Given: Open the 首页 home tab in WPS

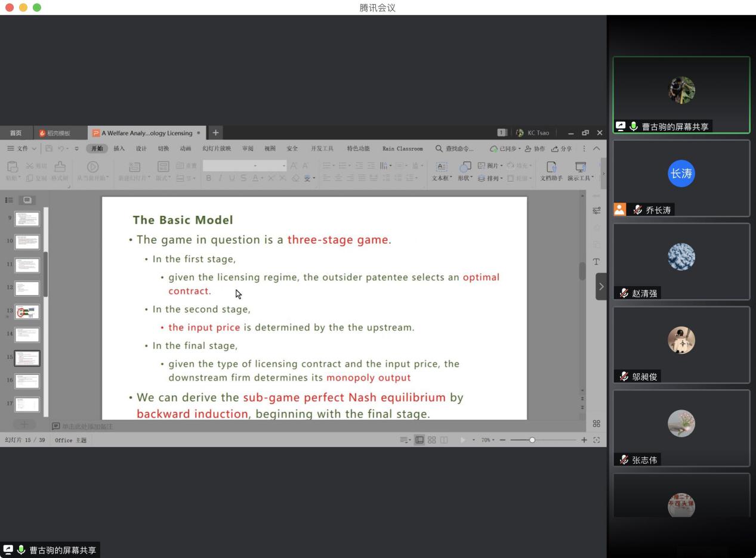Looking at the screenshot, I should coord(16,133).
